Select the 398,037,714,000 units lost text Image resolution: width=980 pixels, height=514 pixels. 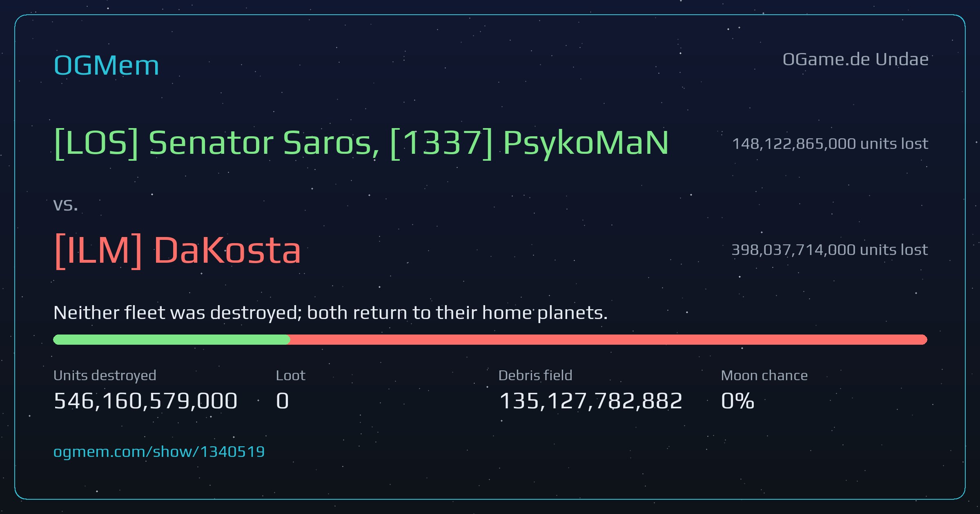(830, 250)
